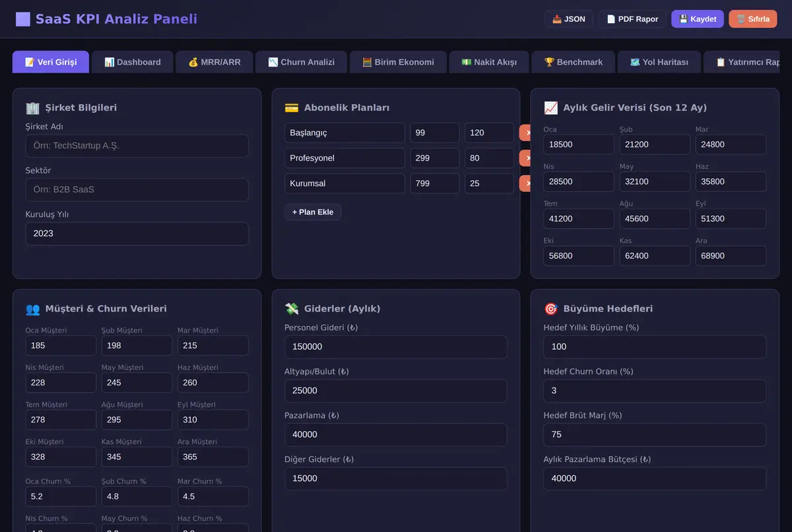Delete the Kurumsal plan row

(x=525, y=183)
